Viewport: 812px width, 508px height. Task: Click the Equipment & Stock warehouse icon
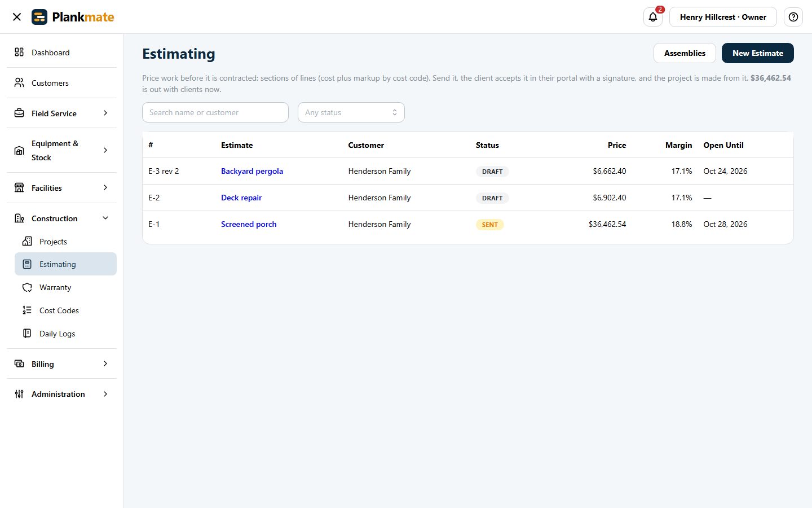[x=19, y=150]
